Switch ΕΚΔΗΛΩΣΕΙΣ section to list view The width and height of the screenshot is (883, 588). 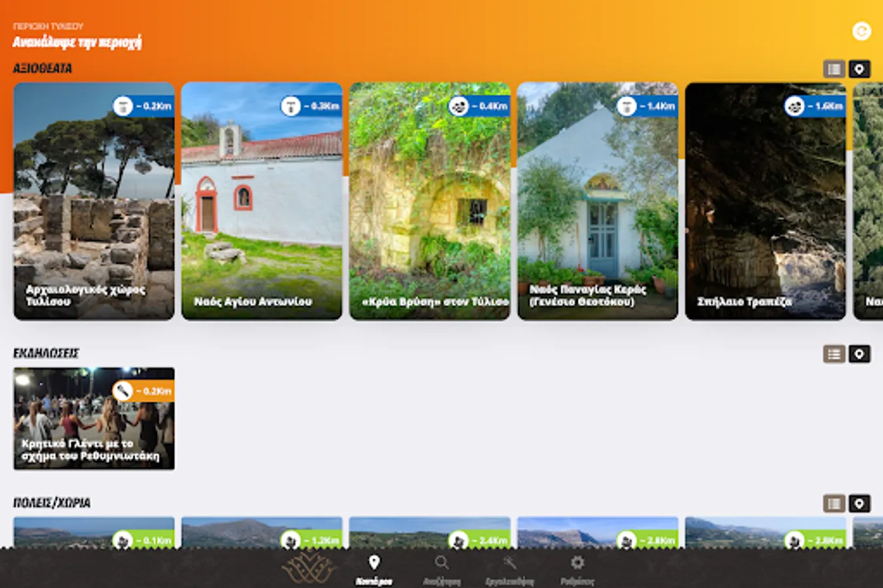point(834,354)
